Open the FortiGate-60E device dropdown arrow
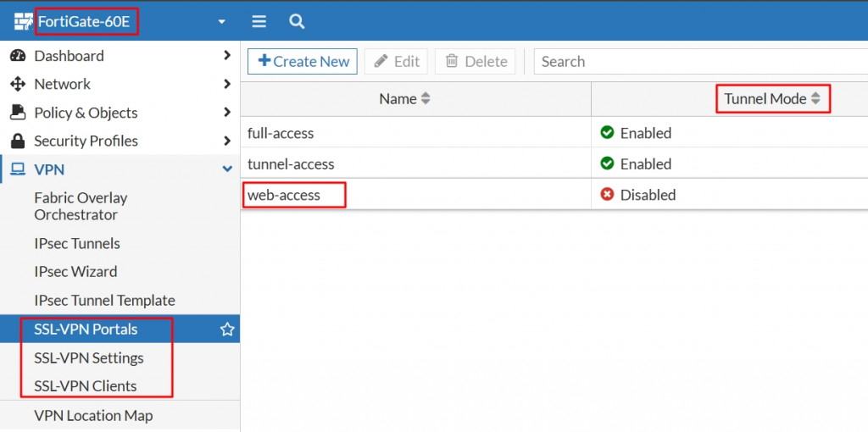868x432 pixels. click(x=222, y=22)
